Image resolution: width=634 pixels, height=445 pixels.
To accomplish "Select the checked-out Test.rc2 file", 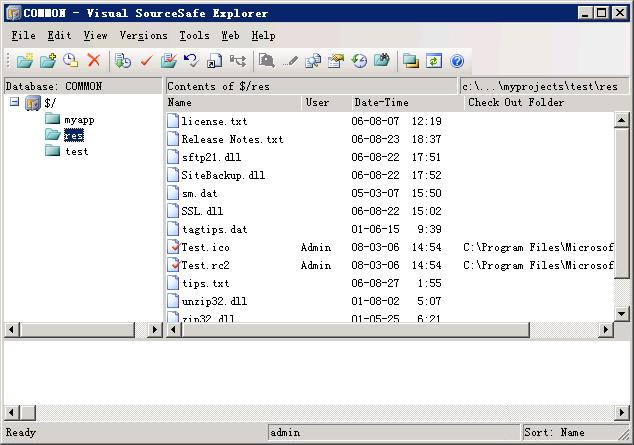I will [x=205, y=266].
